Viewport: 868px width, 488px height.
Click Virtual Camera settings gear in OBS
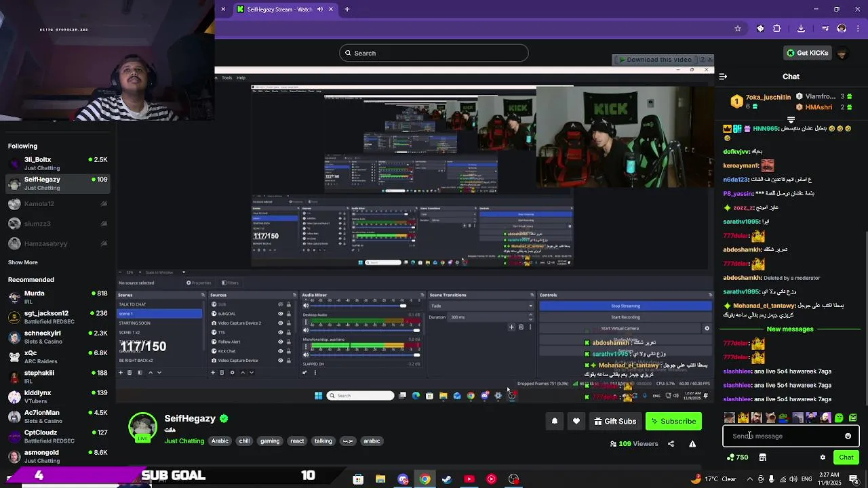[707, 329]
